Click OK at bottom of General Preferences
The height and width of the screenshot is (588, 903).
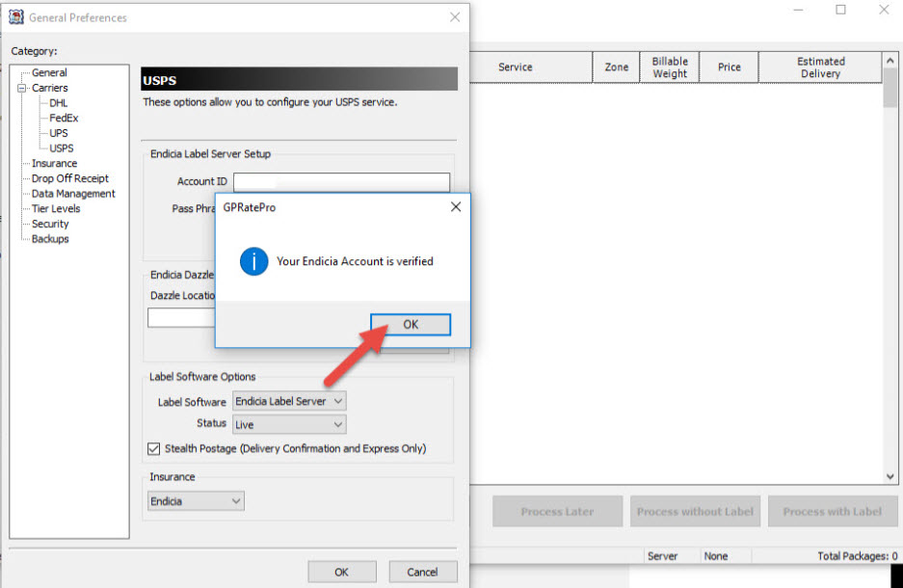(341, 572)
